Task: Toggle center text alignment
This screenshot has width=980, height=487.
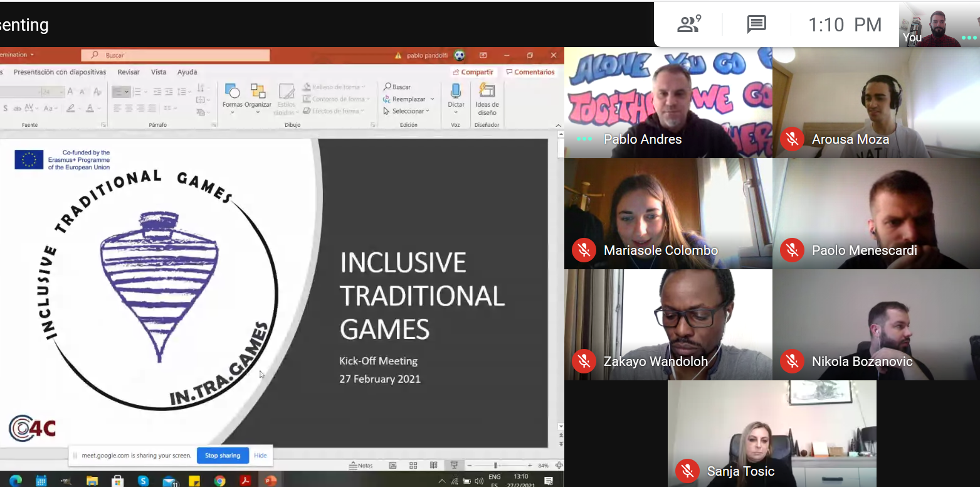Action: point(129,109)
